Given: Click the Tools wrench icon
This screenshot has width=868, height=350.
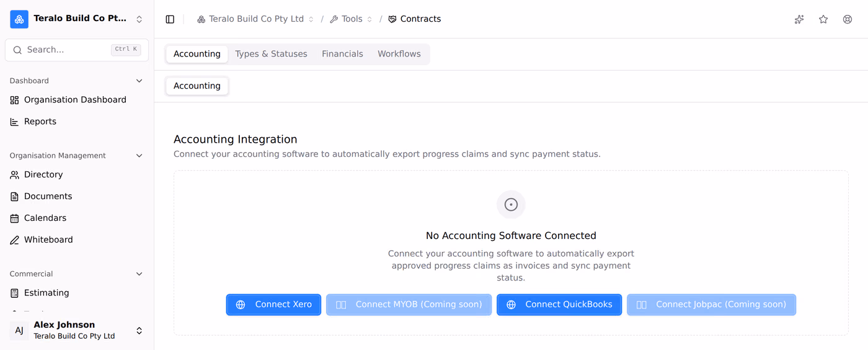Looking at the screenshot, I should pos(334,19).
